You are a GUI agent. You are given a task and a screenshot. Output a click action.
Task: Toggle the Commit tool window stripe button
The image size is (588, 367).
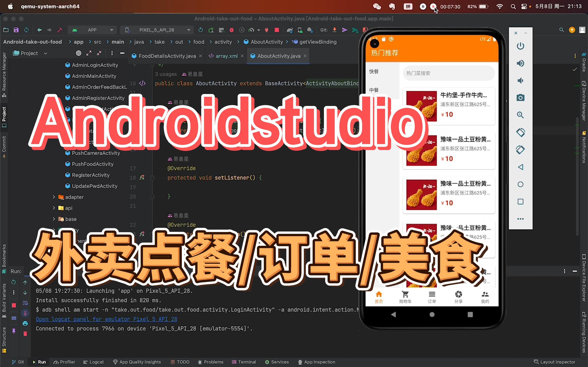(x=4, y=147)
